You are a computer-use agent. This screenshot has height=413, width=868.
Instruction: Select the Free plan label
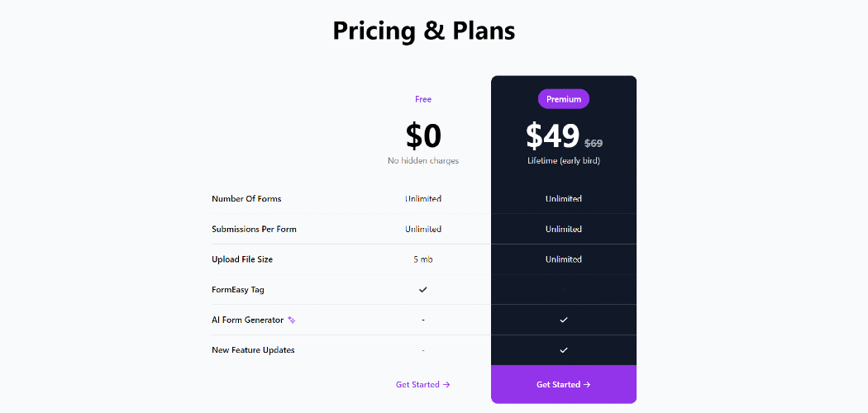[423, 99]
